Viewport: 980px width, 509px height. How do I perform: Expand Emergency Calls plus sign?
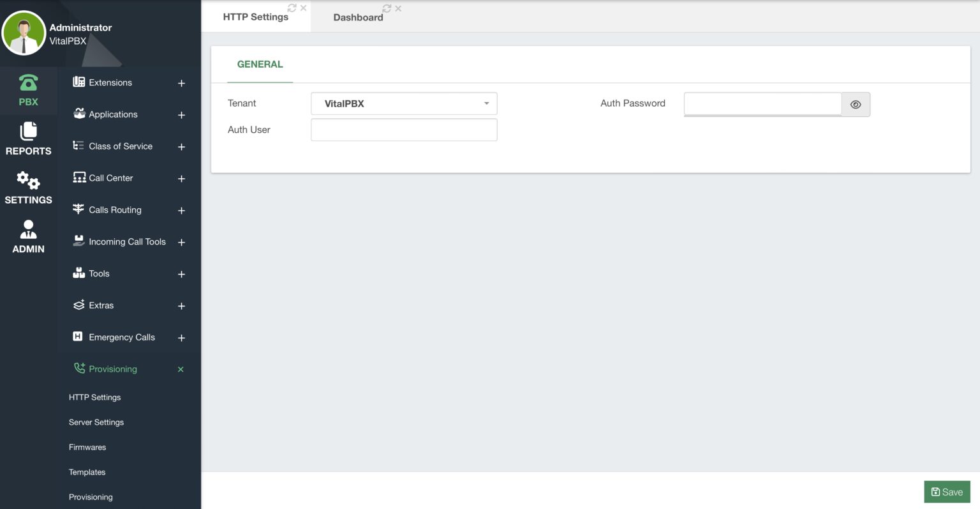coord(181,338)
